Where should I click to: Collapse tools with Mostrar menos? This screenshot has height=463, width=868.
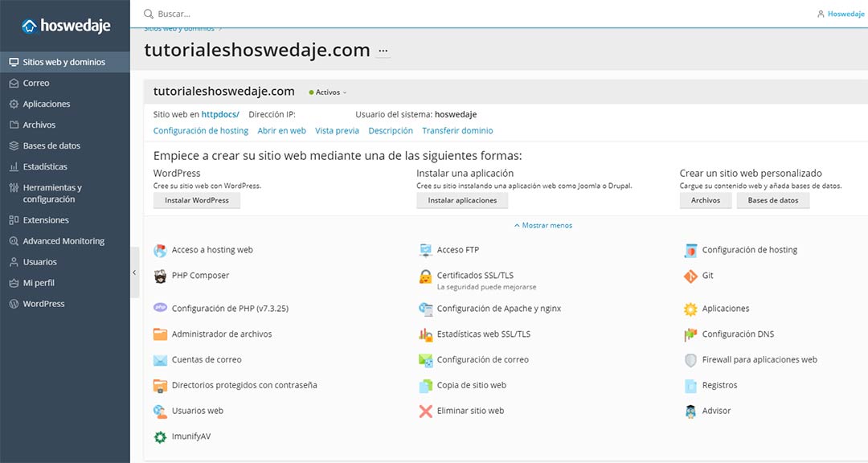click(543, 225)
